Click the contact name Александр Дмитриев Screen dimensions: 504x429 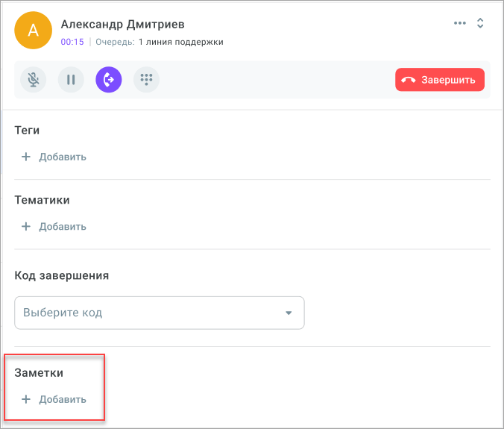point(123,25)
